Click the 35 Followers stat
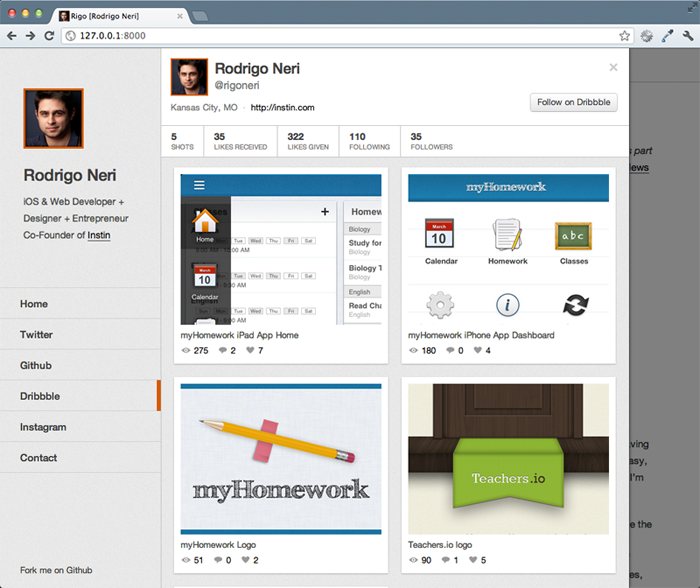 pos(431,141)
